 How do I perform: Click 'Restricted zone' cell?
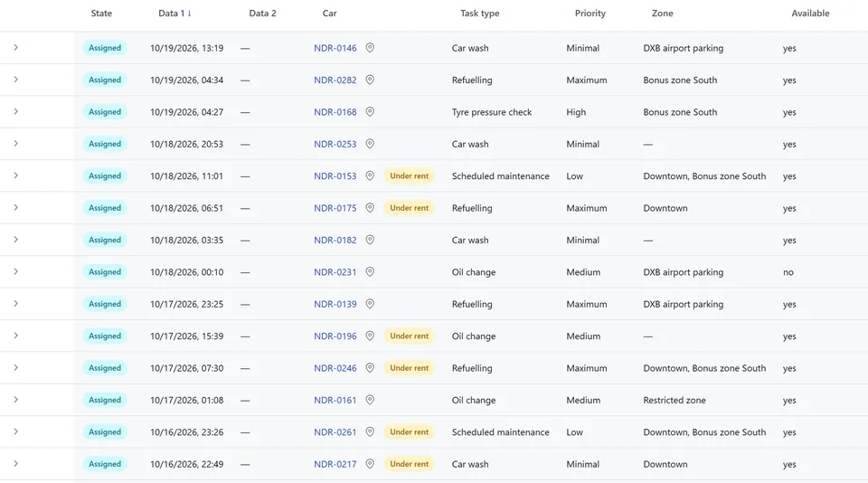[675, 400]
